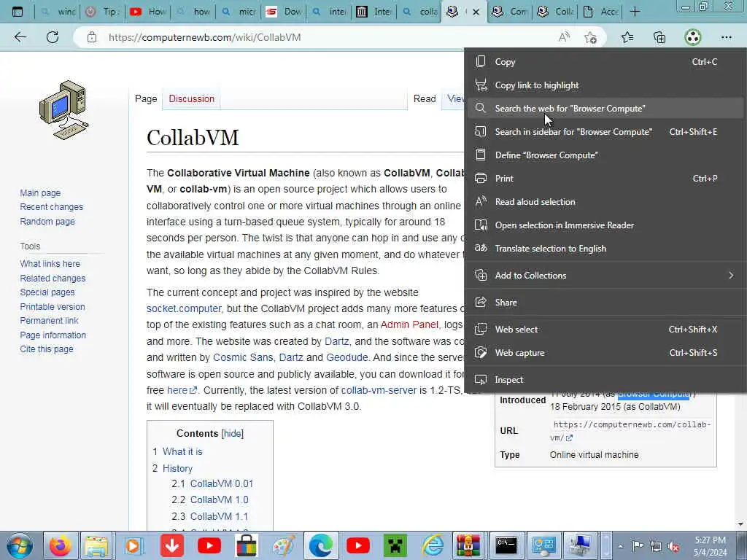
Task: Expand Add to Collections submenu
Action: click(605, 275)
